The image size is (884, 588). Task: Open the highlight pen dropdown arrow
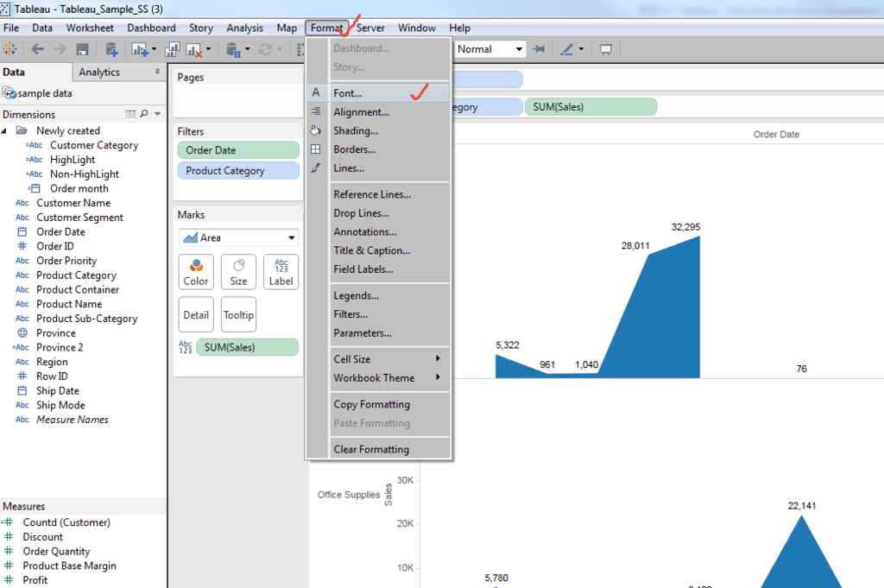click(x=581, y=49)
